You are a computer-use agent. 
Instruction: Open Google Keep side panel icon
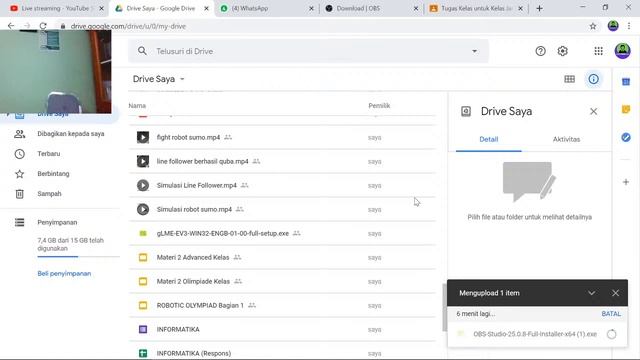click(x=626, y=109)
